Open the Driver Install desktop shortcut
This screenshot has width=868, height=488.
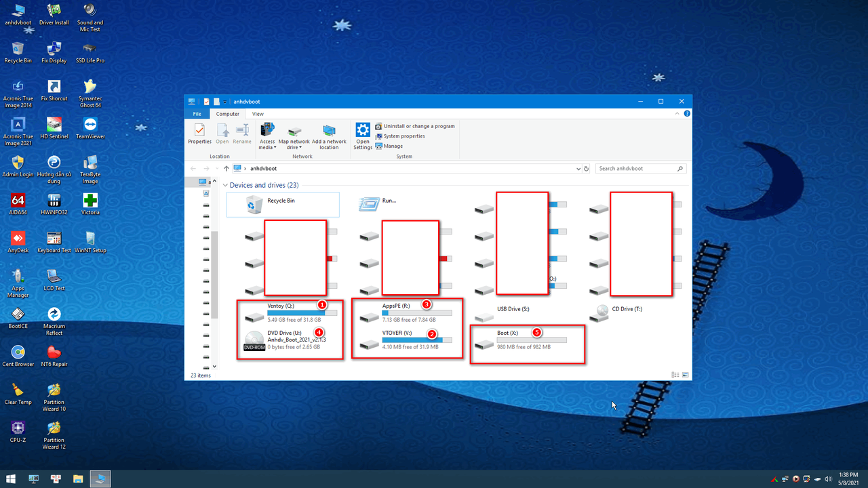click(54, 15)
